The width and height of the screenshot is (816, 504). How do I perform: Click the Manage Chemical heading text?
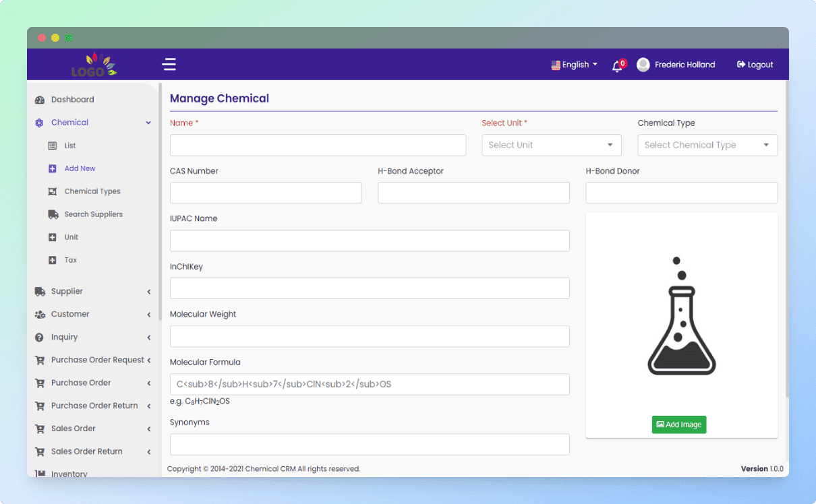pos(219,98)
